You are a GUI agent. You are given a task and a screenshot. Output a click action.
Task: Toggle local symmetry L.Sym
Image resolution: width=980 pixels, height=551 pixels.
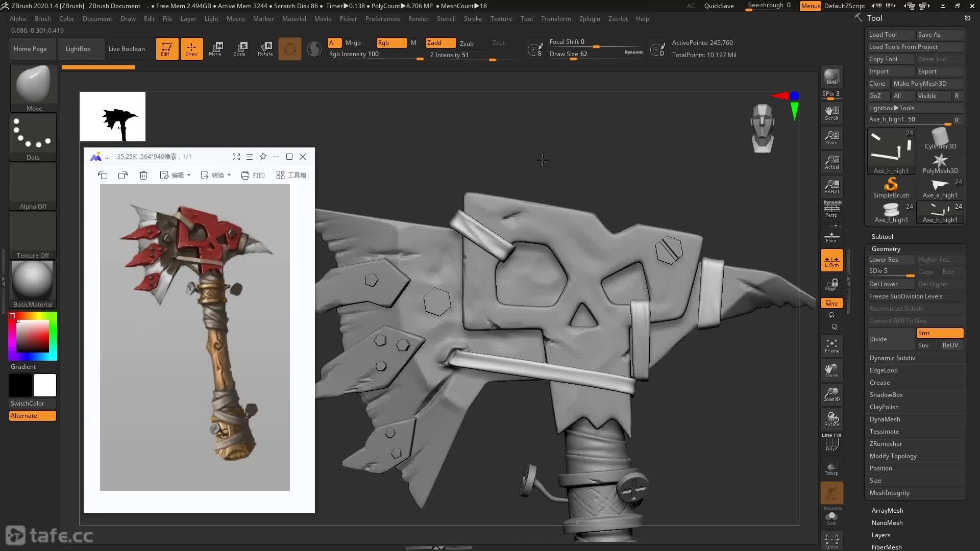pos(831,260)
